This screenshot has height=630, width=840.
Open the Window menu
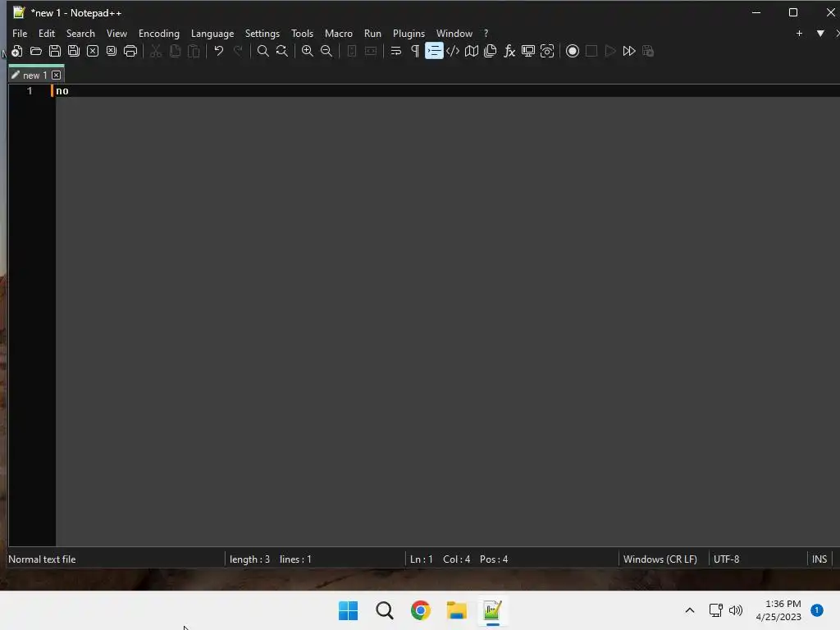(x=454, y=33)
